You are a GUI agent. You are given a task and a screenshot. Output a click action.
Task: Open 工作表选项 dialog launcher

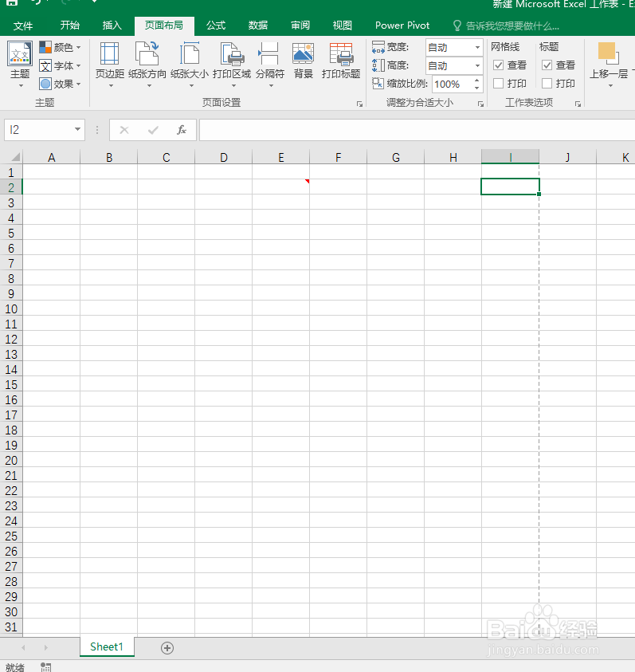click(x=578, y=104)
